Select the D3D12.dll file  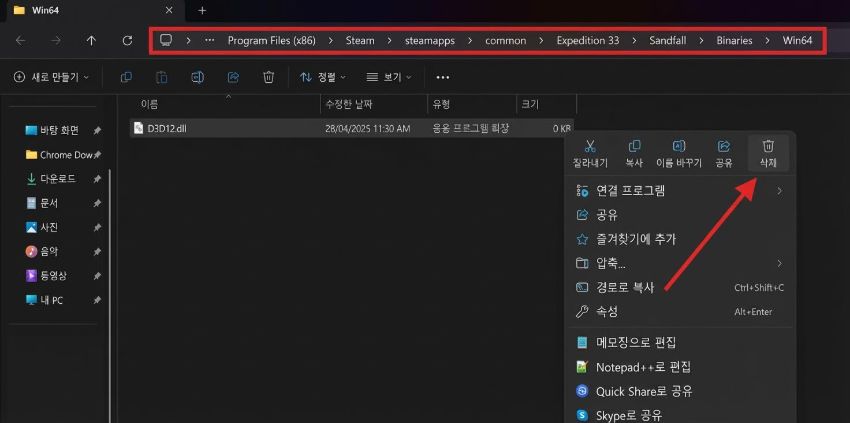click(167, 128)
